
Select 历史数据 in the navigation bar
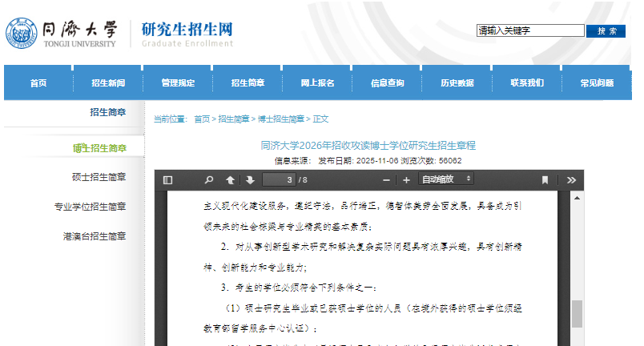point(457,82)
